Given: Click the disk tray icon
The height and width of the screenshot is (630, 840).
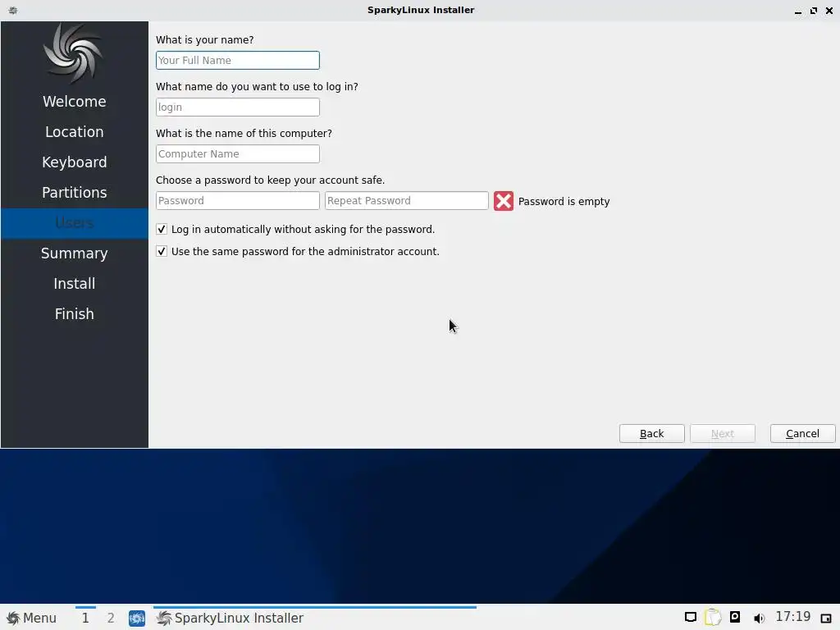Looking at the screenshot, I should (735, 617).
